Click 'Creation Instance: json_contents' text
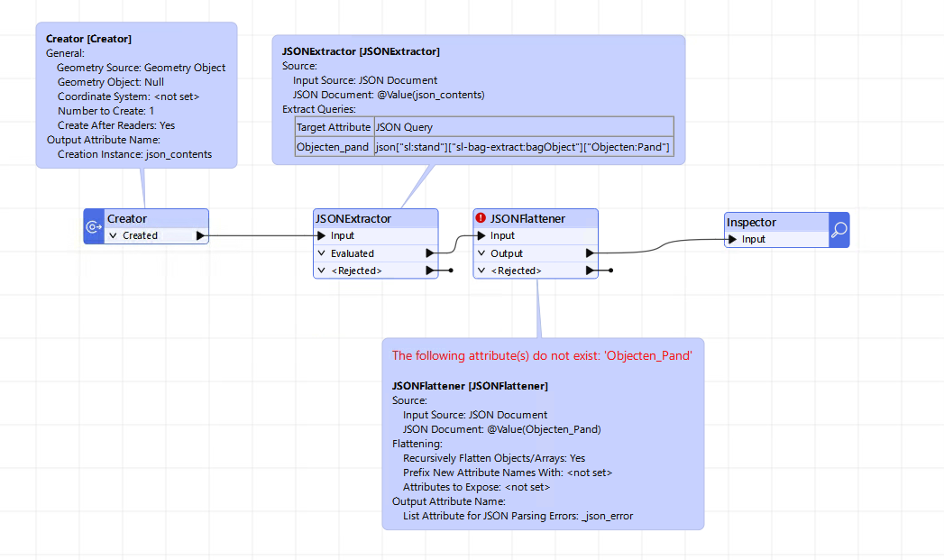This screenshot has width=944, height=560. (135, 154)
